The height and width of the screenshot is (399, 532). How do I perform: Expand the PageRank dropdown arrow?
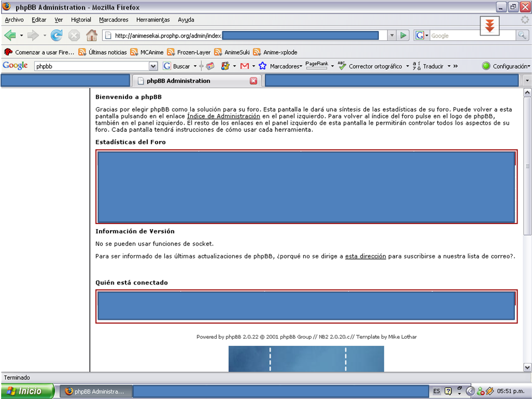pos(332,66)
